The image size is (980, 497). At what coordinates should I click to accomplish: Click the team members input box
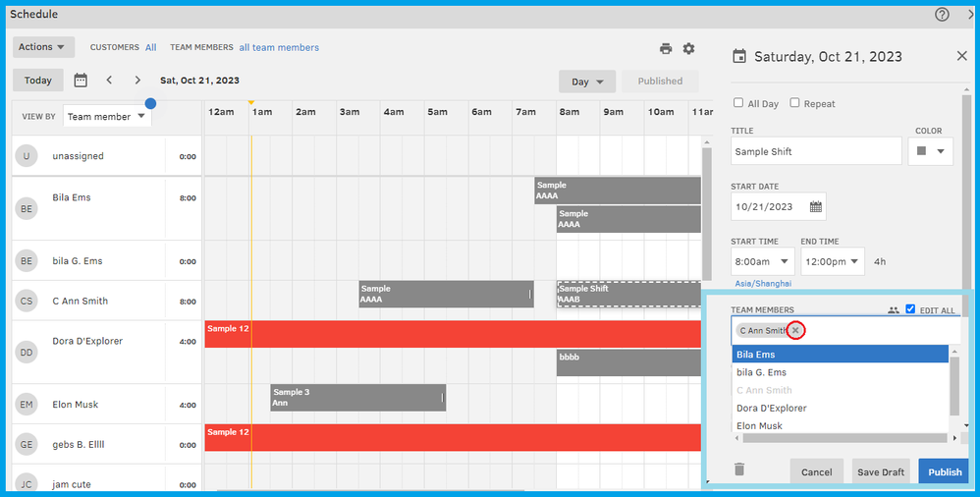coord(845,331)
